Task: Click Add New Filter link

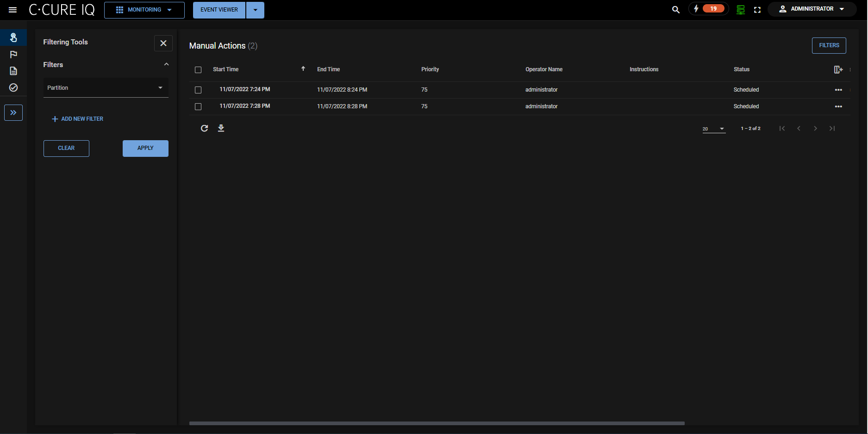Action: click(x=78, y=119)
